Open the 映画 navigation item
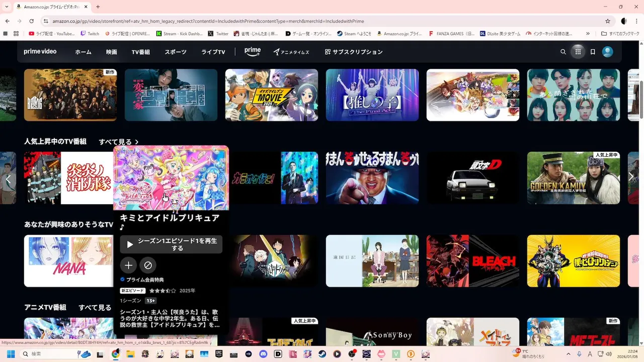 [112, 52]
